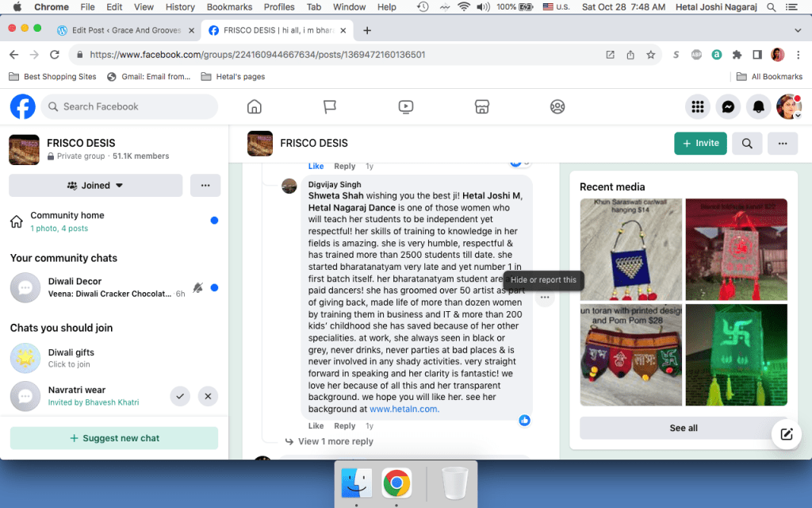Open the Watch video icon
This screenshot has width=812, height=508.
(x=405, y=106)
